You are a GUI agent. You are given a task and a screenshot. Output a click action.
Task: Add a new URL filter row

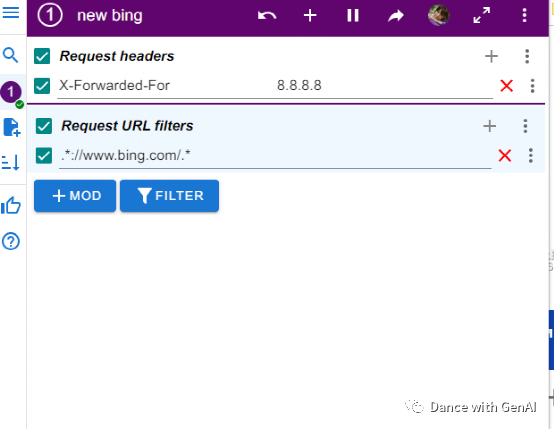(x=489, y=126)
